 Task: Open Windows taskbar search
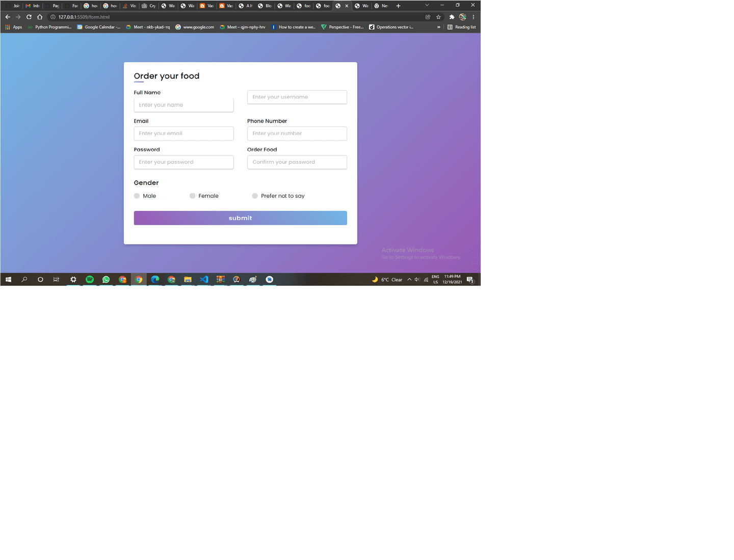click(24, 279)
